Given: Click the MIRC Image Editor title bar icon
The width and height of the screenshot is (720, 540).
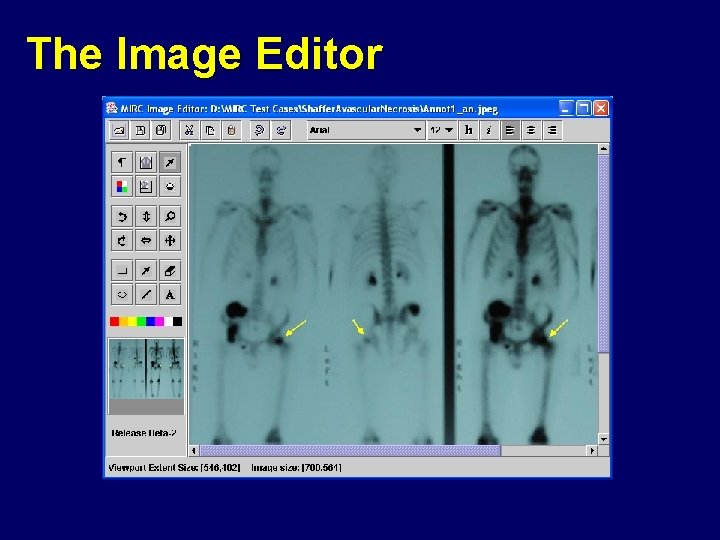Looking at the screenshot, I should pyautogui.click(x=112, y=108).
